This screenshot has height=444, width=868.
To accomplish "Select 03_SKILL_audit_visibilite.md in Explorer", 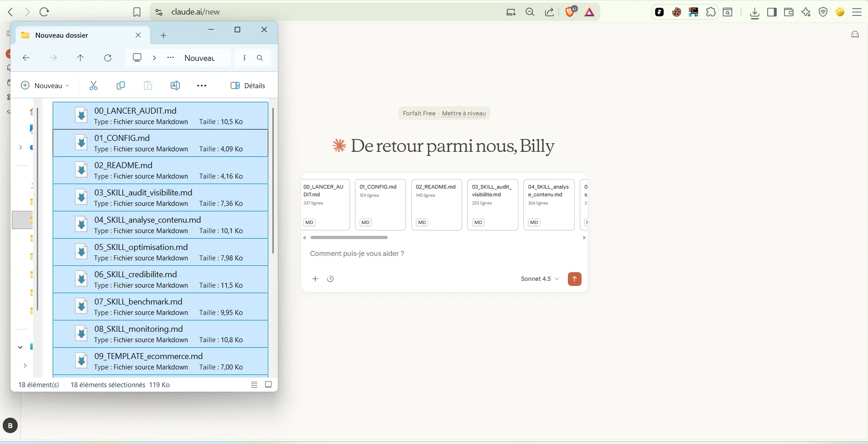I will [160, 198].
